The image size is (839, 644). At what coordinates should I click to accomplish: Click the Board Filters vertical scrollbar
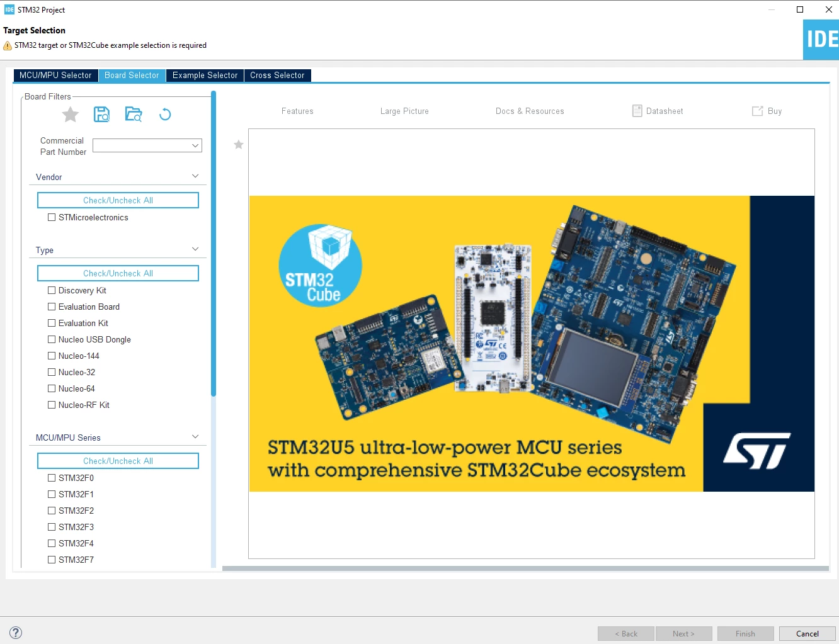(x=214, y=244)
